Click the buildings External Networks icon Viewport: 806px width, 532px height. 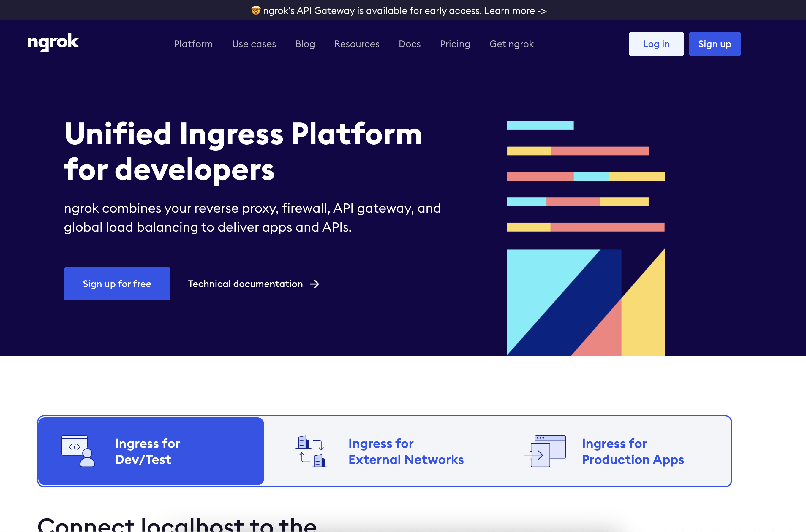pyautogui.click(x=311, y=451)
